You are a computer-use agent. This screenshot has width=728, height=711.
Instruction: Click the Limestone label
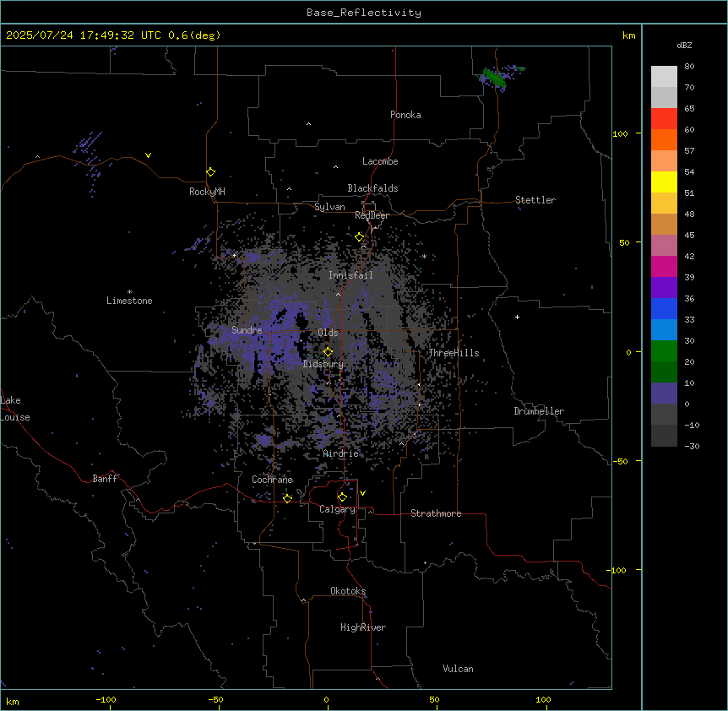coord(129,301)
